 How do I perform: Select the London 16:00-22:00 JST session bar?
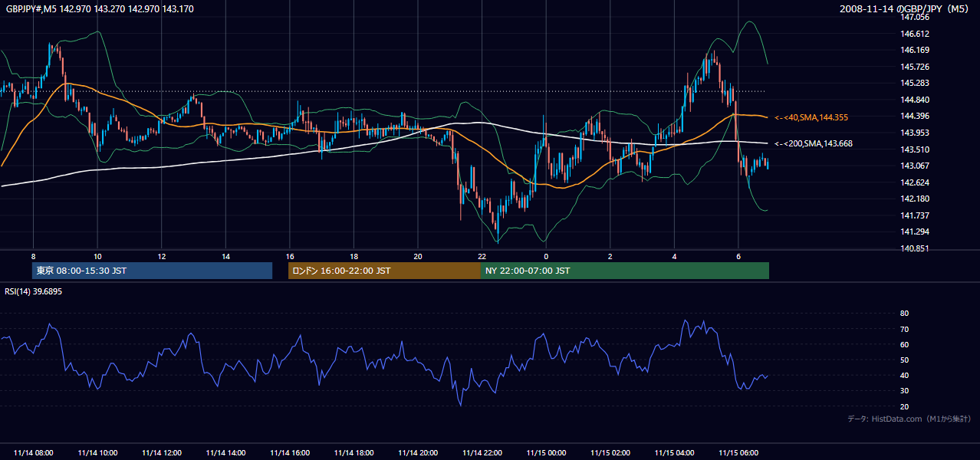click(x=384, y=271)
